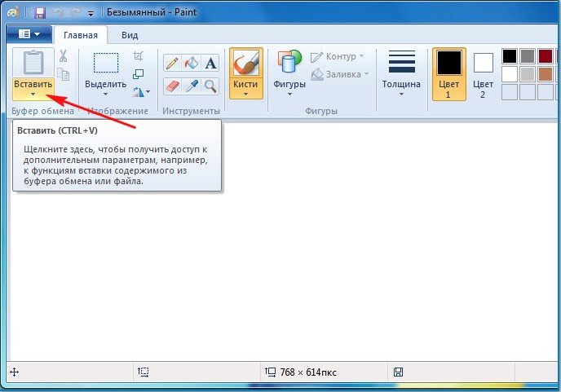
Task: Click the Cut scissors icon
Action: point(64,56)
